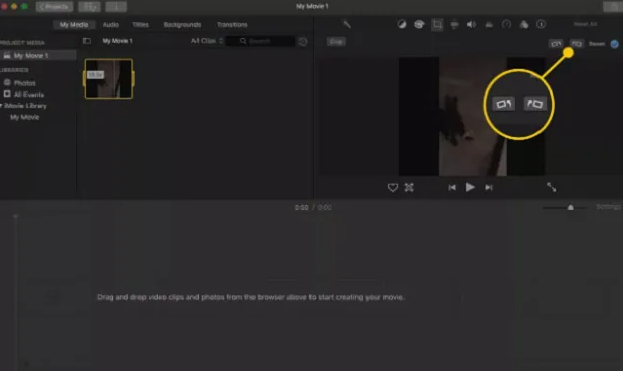Click the 'Drag and drop video clips' text
This screenshot has width=623, height=371.
[250, 297]
